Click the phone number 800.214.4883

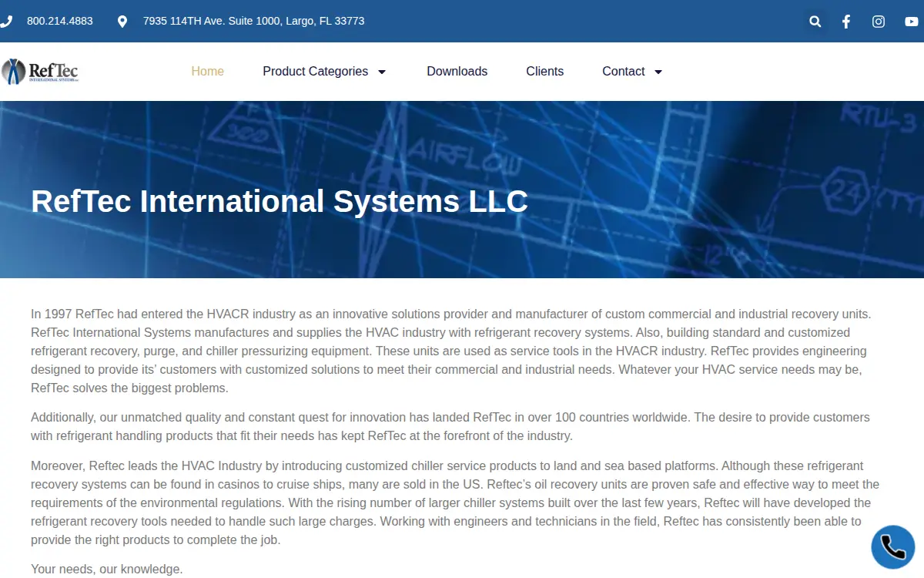(x=60, y=22)
